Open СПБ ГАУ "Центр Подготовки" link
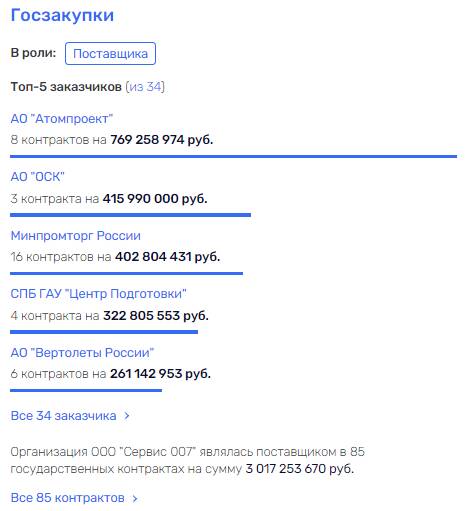This screenshot has height=511, width=469. (98, 294)
